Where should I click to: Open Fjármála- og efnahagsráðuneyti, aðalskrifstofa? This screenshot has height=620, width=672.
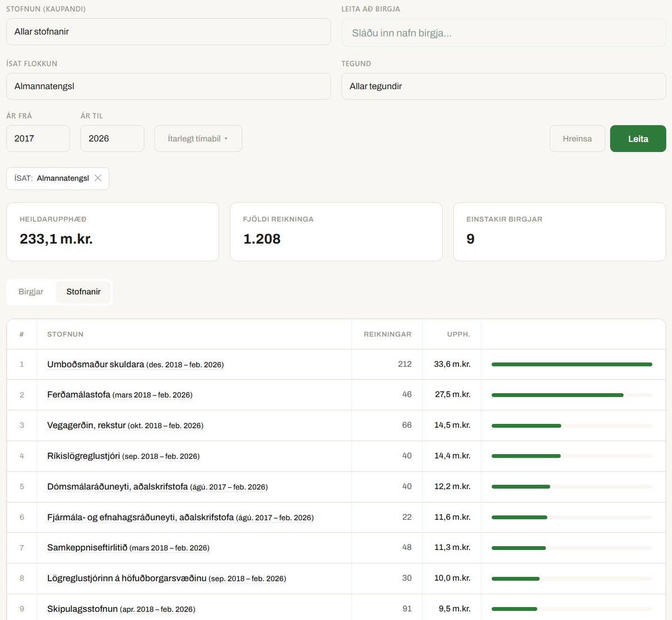coord(180,518)
